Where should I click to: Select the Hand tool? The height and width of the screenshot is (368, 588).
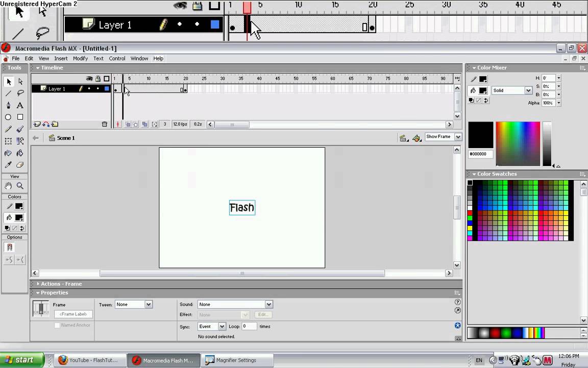click(x=9, y=186)
